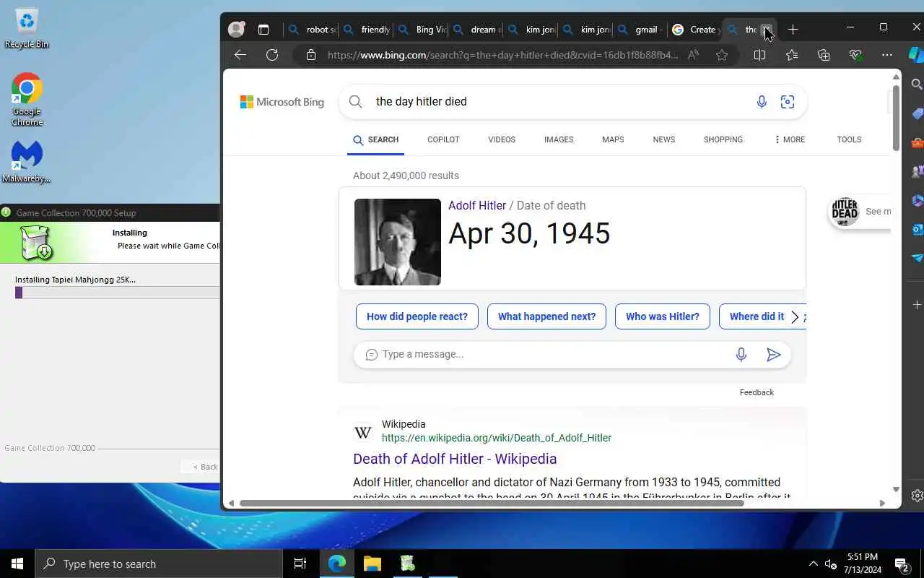Select the MAPS results tab
This screenshot has height=578, width=924.
coord(613,139)
